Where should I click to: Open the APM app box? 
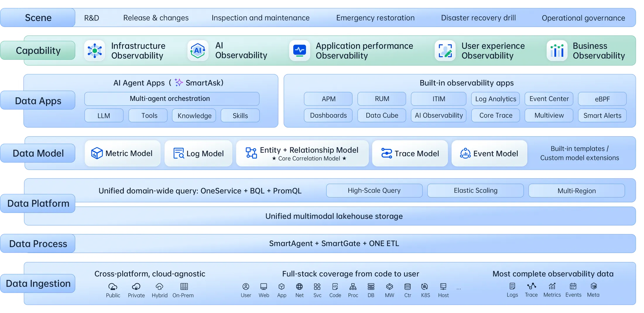[328, 99]
